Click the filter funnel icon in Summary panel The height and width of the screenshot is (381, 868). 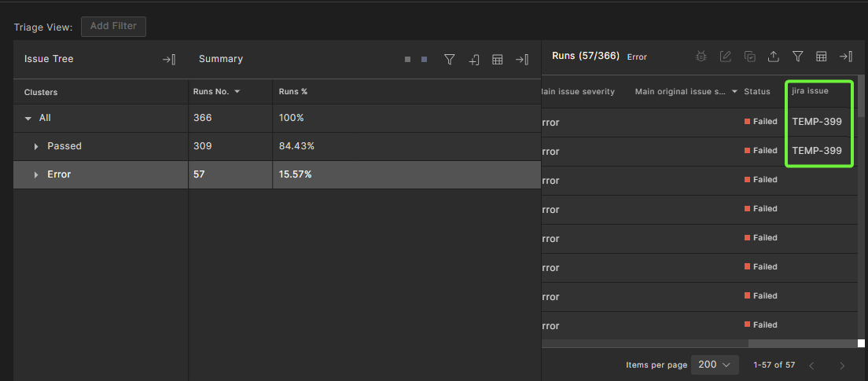coord(450,60)
